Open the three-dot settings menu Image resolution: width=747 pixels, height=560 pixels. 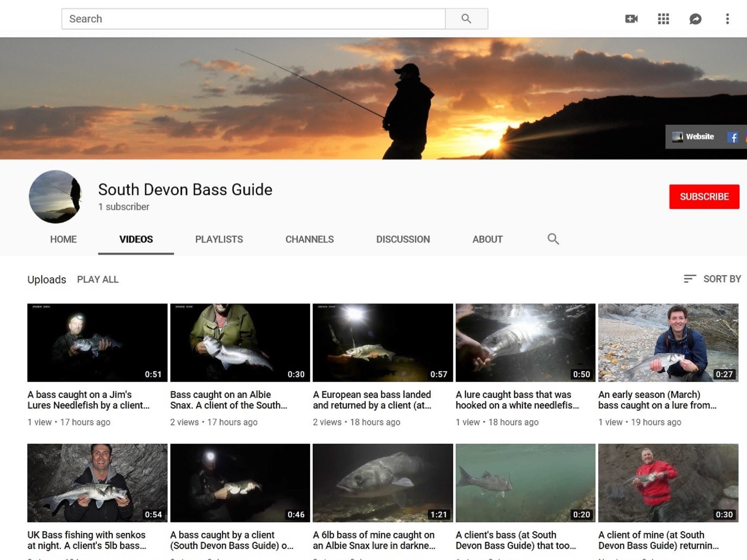727,18
